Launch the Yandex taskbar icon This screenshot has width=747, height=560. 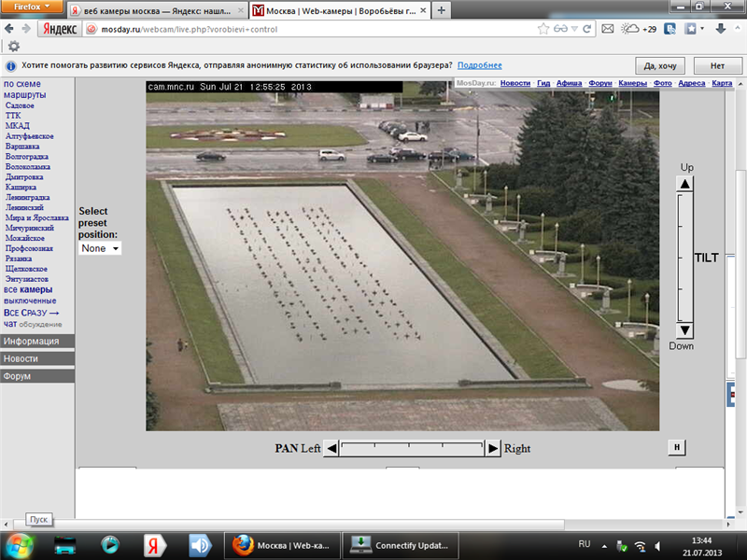[x=154, y=545]
